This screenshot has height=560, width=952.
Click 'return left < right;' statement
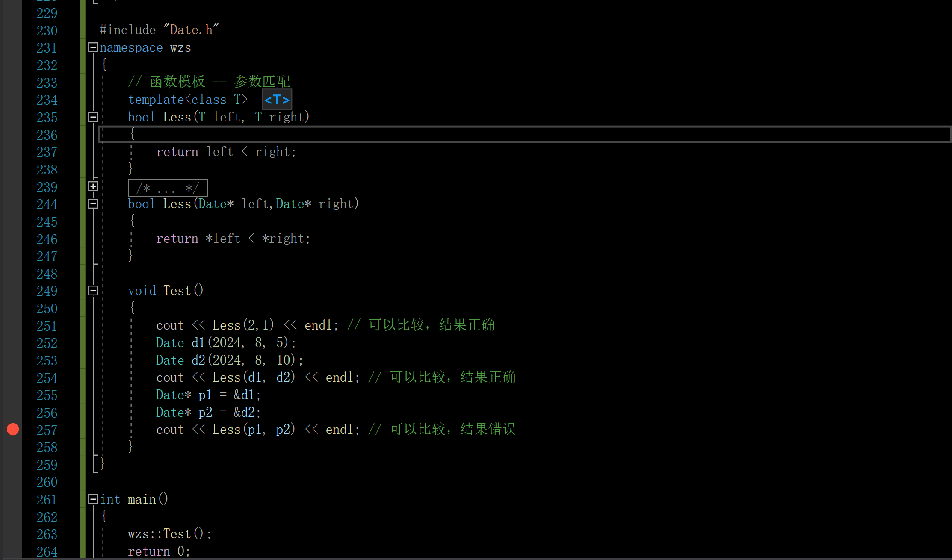point(226,152)
